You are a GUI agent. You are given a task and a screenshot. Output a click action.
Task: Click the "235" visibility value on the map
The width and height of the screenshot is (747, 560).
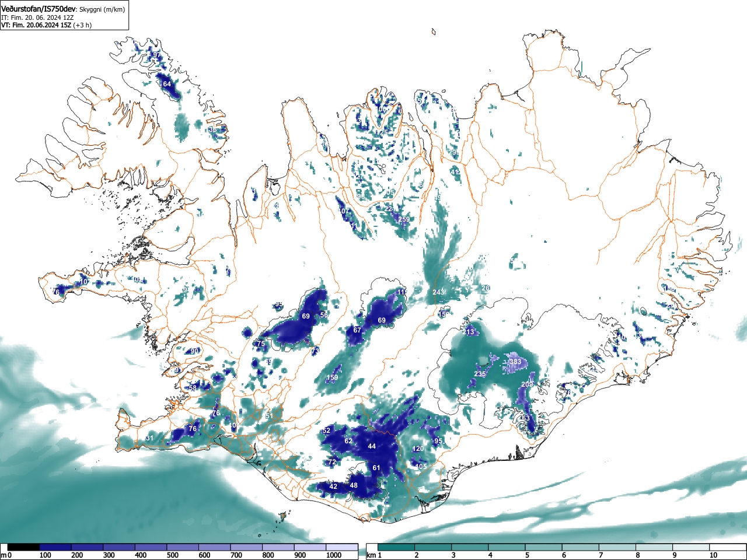[x=480, y=374]
